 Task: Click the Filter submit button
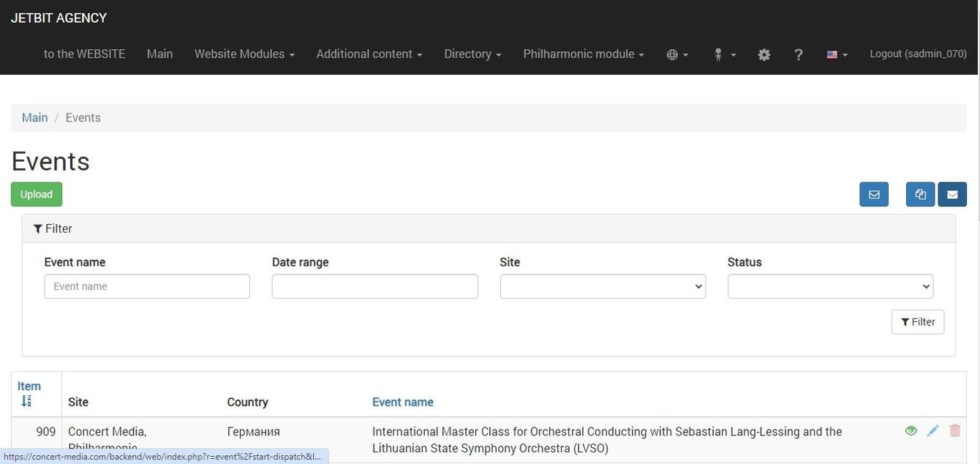[x=917, y=322]
